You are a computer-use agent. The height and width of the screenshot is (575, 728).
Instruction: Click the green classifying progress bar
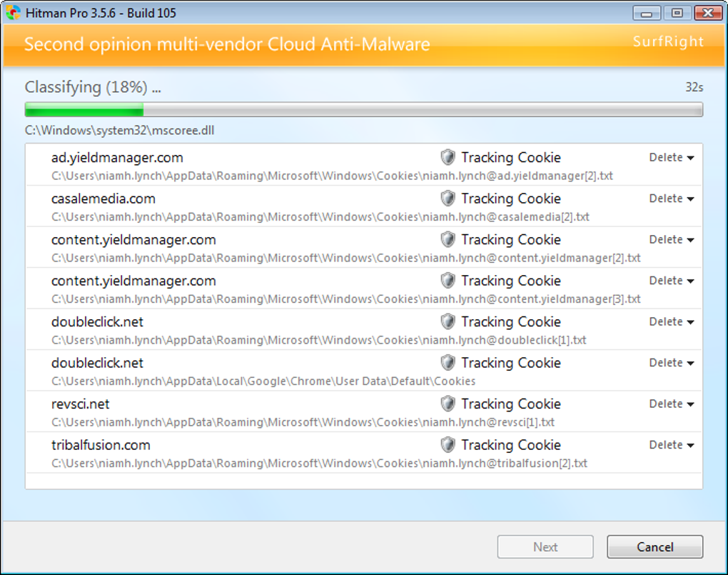(363, 110)
